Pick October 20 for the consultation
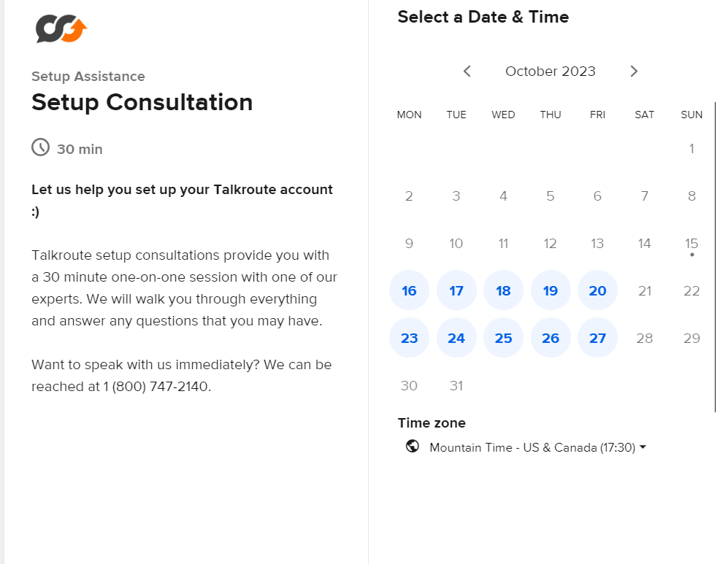This screenshot has width=728, height=564. click(597, 290)
